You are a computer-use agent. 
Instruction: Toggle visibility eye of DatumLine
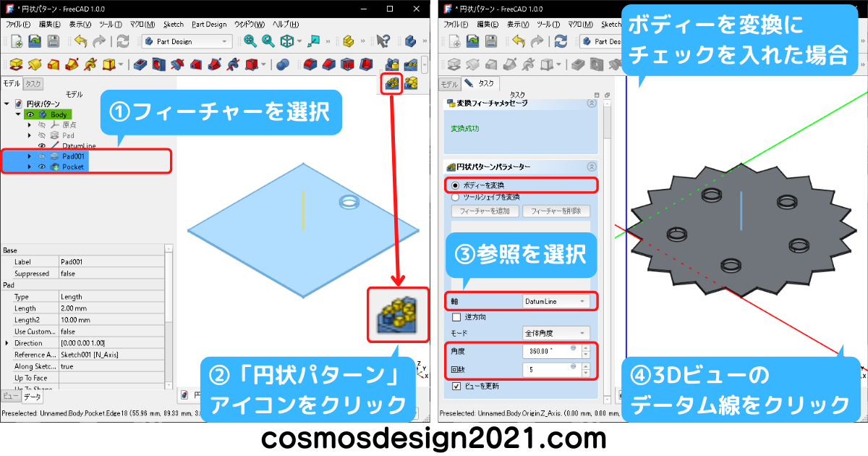(41, 145)
